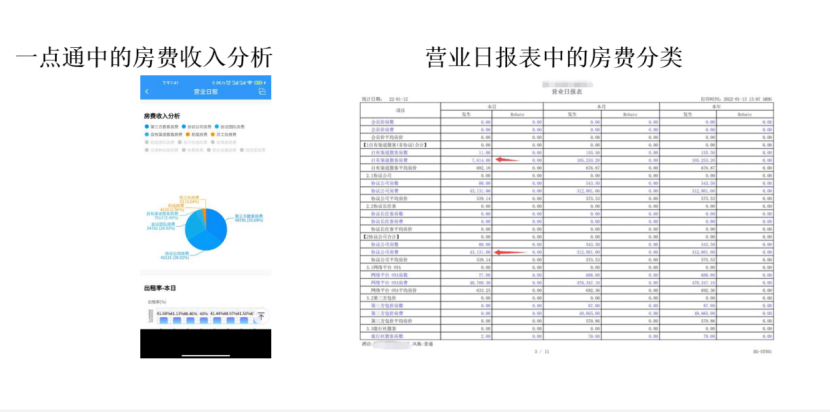The height and width of the screenshot is (412, 830).
Task: Toggle 会议团队房费 legend item
Action: coord(230,127)
